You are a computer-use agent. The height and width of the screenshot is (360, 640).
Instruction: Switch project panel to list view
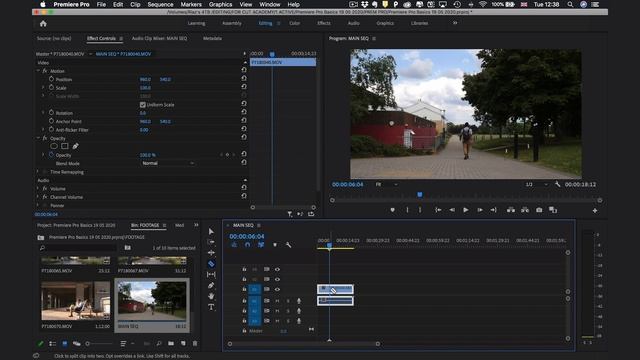click(53, 344)
